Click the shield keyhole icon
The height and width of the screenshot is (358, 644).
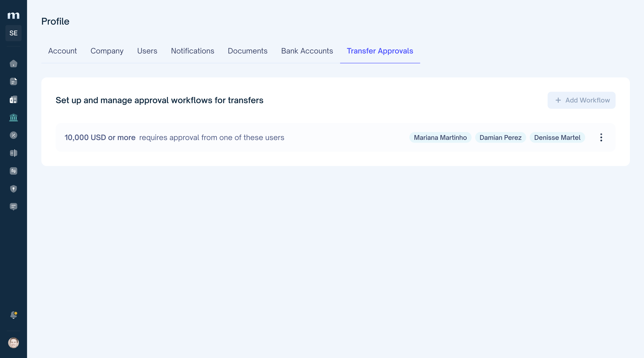[14, 189]
